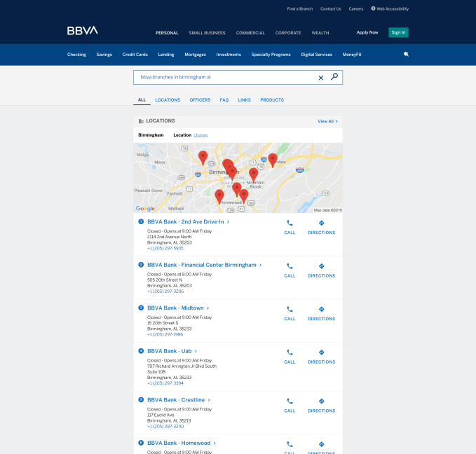Open the COMMERCIAL section
Screen dimensions: 476x454
[x=250, y=33]
